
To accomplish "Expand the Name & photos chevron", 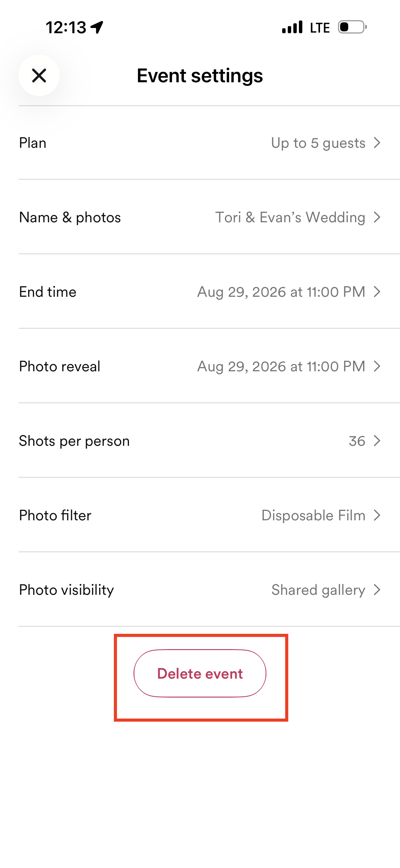I will click(377, 217).
